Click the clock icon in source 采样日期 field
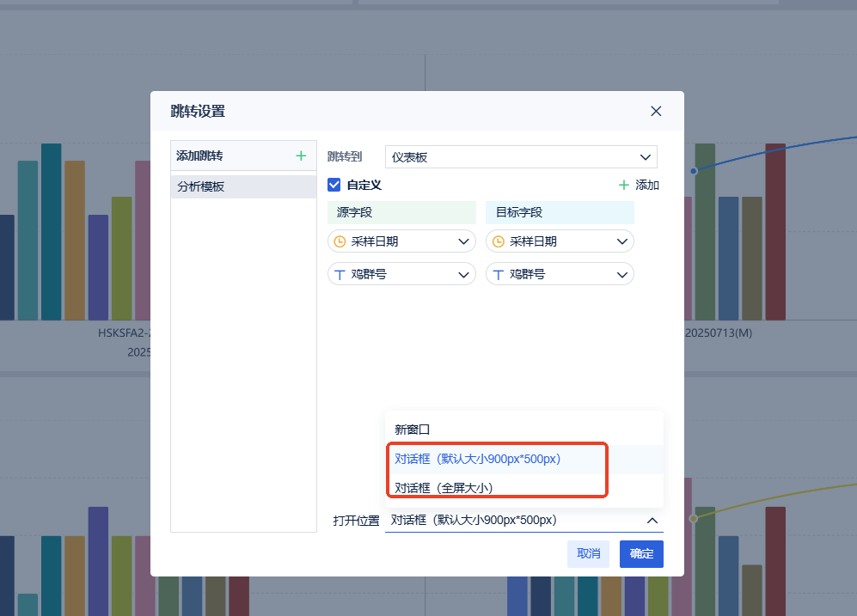 coord(340,241)
